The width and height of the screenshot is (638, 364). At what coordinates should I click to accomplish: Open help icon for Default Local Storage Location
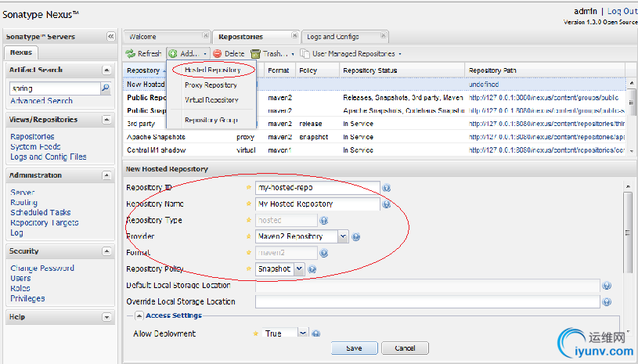pos(607,286)
